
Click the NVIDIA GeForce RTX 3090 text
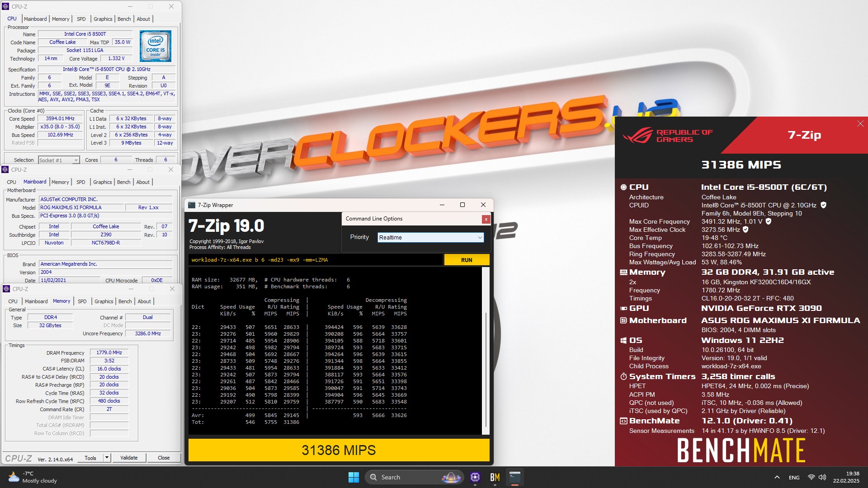(x=761, y=309)
